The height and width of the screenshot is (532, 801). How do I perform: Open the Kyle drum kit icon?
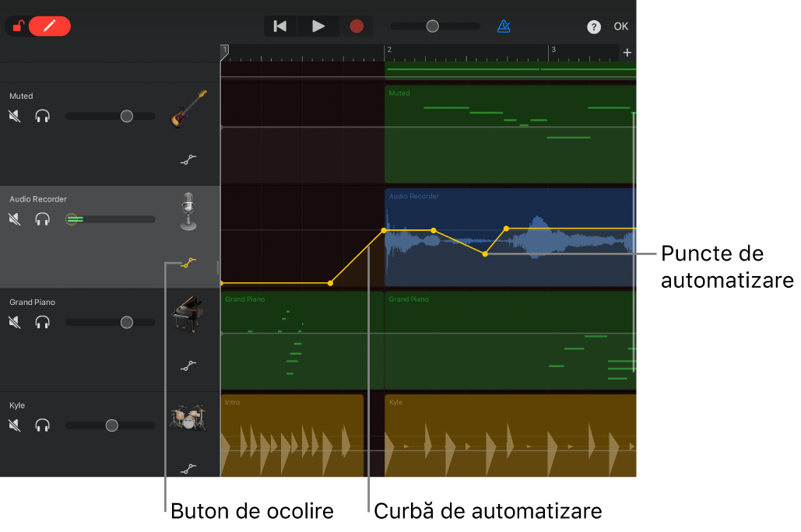tap(188, 417)
